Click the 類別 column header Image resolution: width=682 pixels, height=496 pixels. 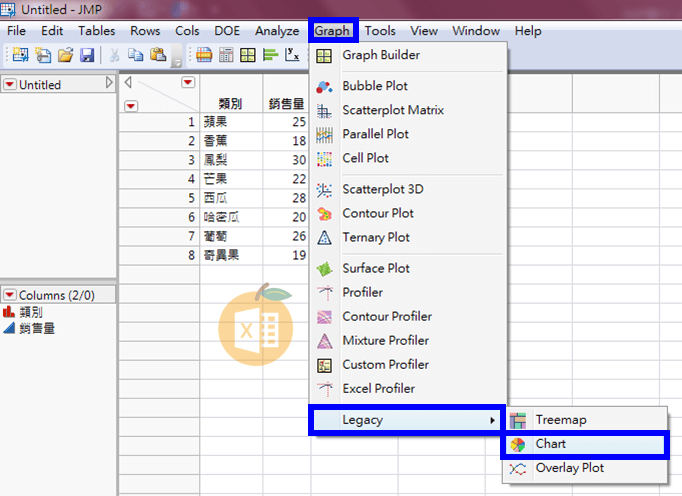[x=231, y=104]
